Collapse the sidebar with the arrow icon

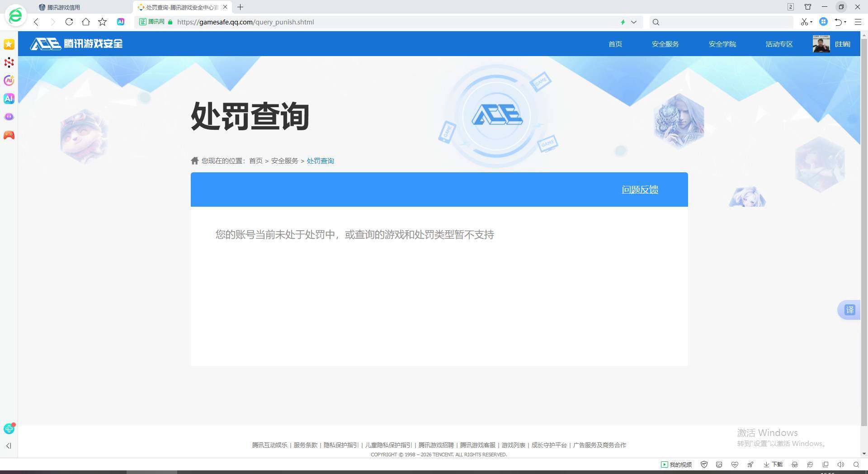[x=9, y=446]
